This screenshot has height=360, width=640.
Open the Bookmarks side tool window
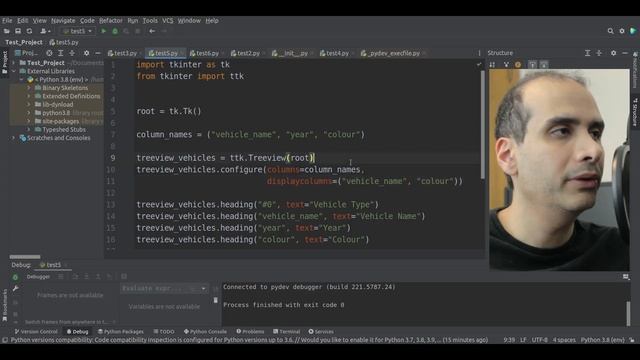point(4,305)
